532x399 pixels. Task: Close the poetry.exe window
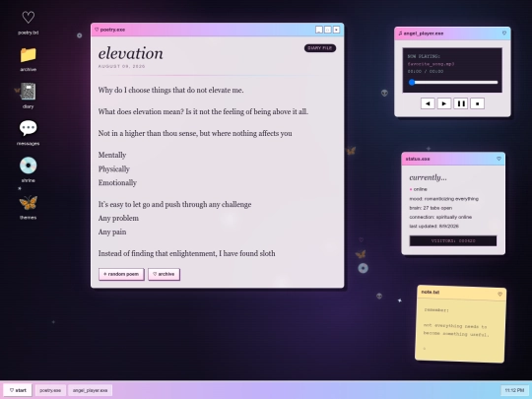[x=336, y=30]
